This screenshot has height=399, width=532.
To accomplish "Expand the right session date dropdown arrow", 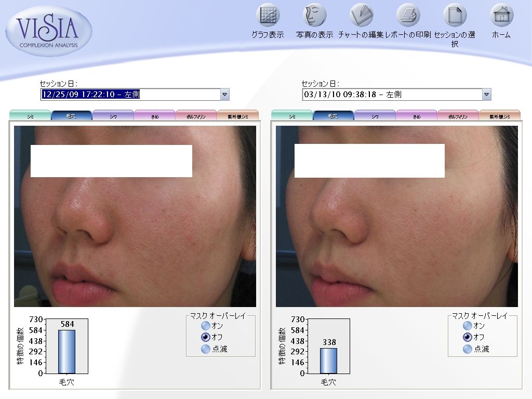I will pyautogui.click(x=486, y=95).
